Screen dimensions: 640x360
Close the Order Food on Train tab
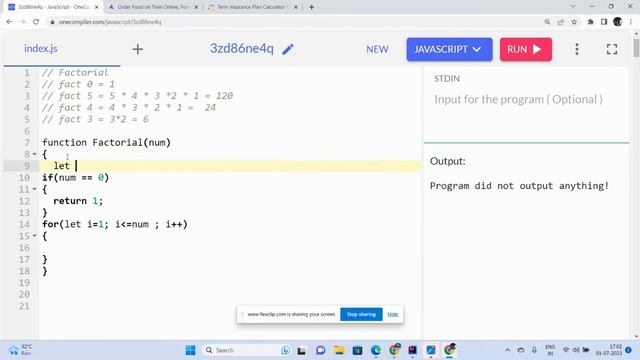(196, 7)
